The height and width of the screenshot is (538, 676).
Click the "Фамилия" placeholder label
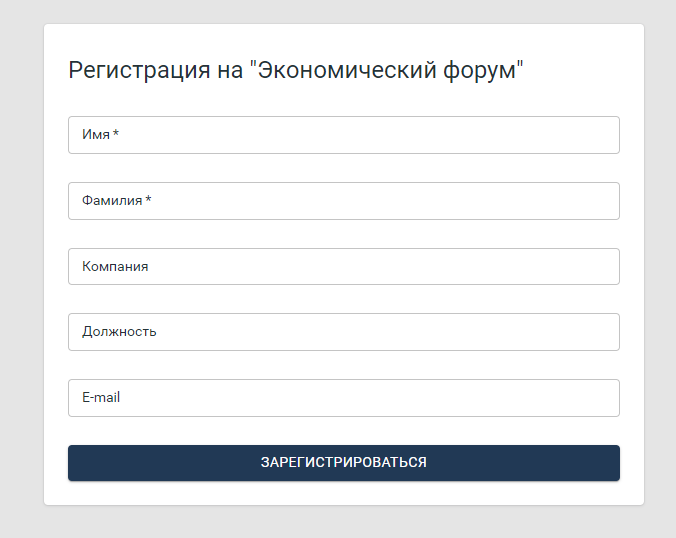(x=112, y=201)
